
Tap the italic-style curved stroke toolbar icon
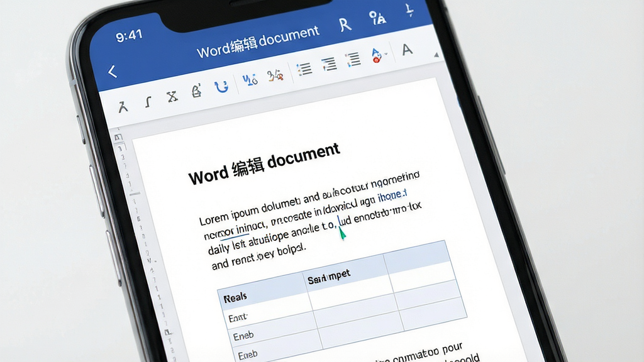click(148, 101)
